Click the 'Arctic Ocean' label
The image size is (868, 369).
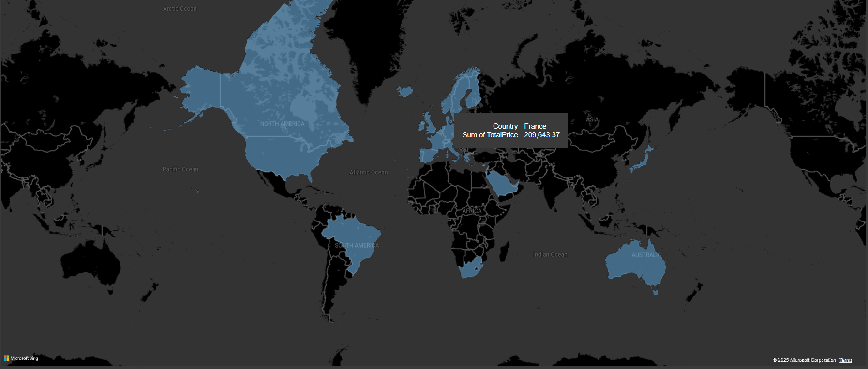(x=180, y=9)
